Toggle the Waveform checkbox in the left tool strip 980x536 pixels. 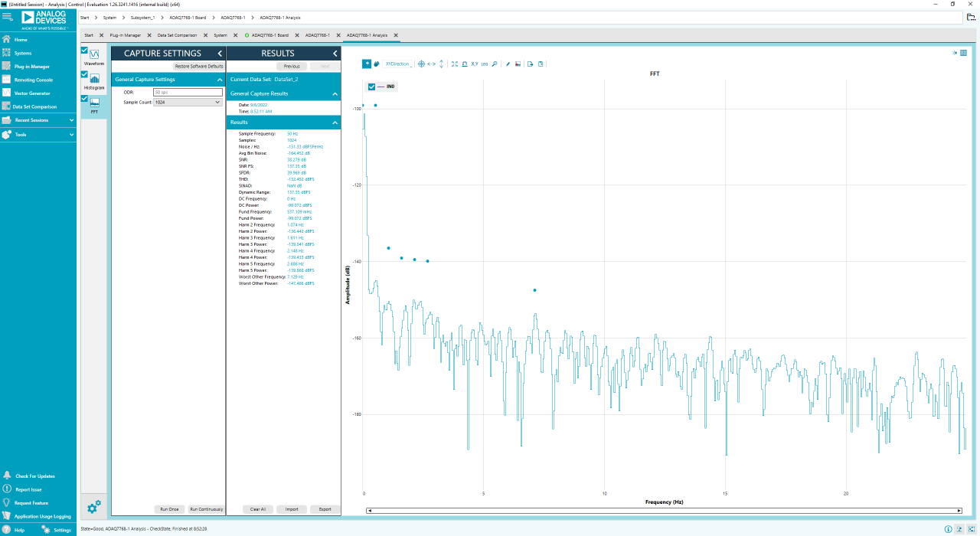tap(83, 51)
